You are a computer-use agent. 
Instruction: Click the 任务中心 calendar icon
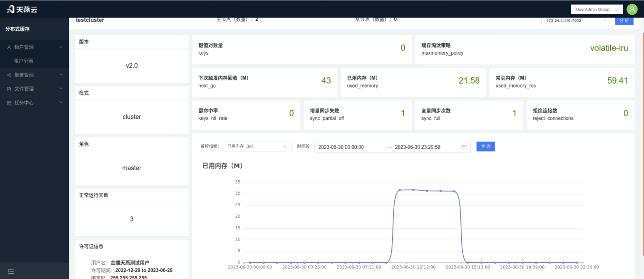click(x=9, y=103)
